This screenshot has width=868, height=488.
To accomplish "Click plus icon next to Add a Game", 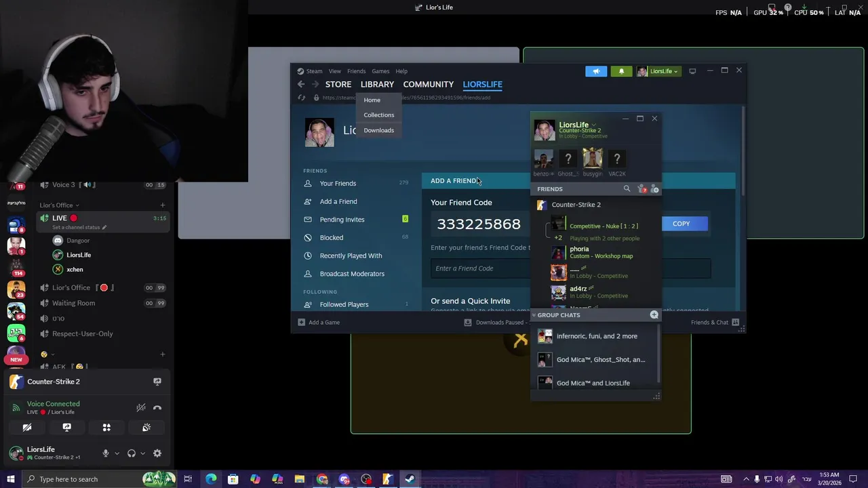I will (x=301, y=323).
